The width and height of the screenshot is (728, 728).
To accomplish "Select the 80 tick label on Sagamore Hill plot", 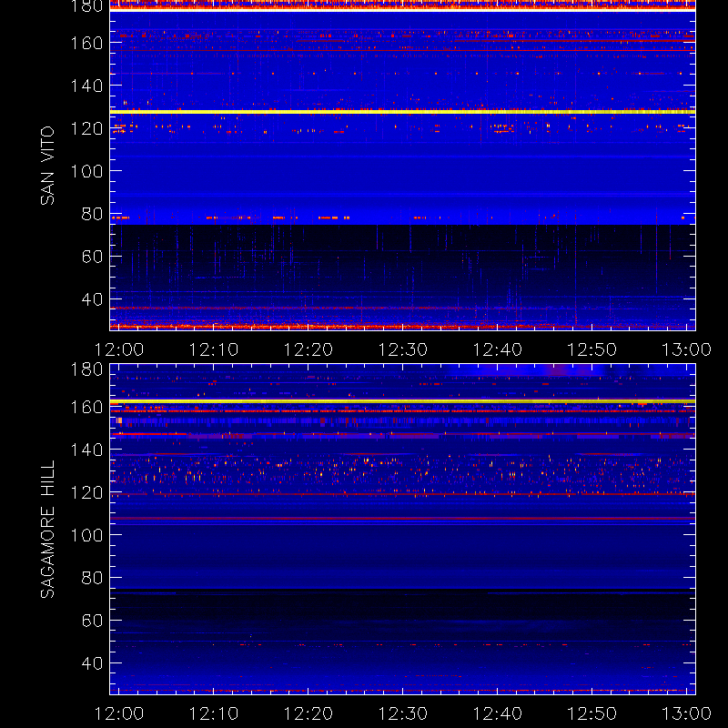I will [92, 578].
